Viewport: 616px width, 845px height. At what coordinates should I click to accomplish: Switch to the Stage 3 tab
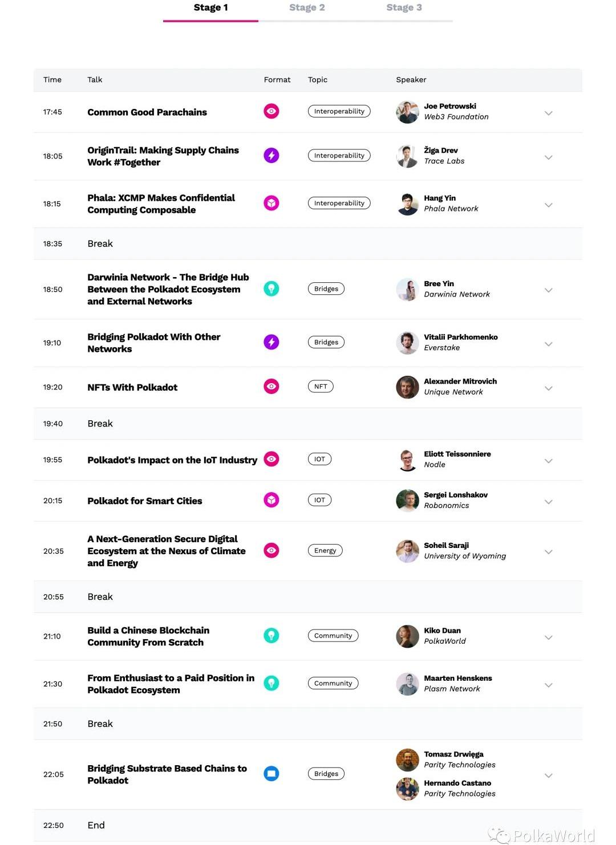(404, 8)
